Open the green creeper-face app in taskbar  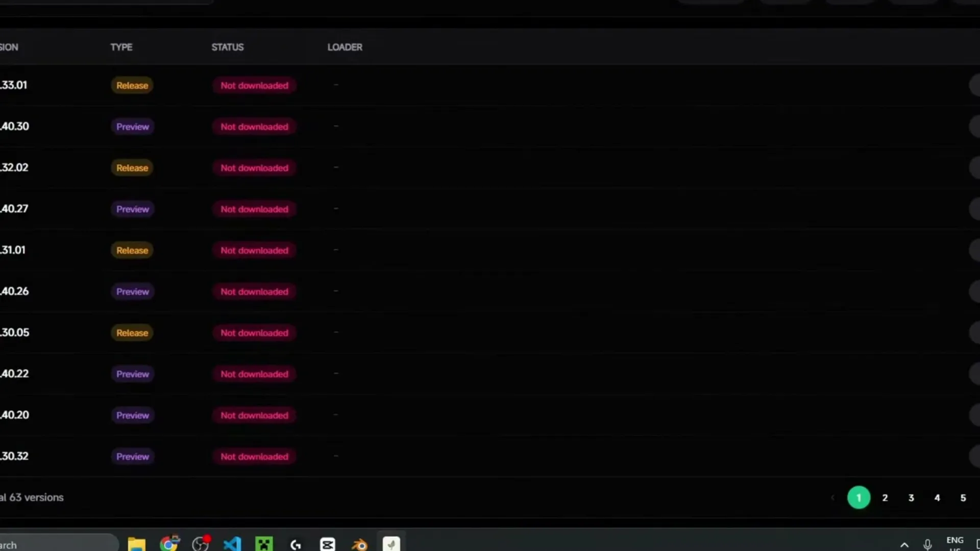[x=264, y=544]
